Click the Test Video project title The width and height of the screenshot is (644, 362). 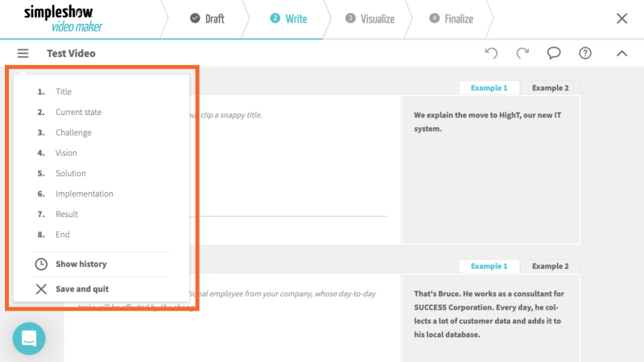(71, 53)
